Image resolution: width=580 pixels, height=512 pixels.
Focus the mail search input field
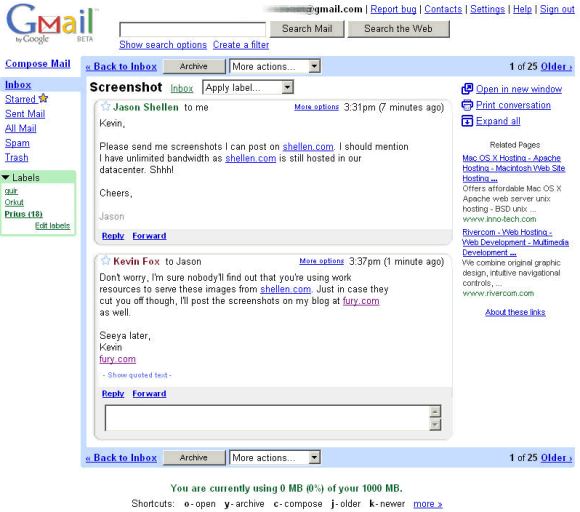pos(192,29)
